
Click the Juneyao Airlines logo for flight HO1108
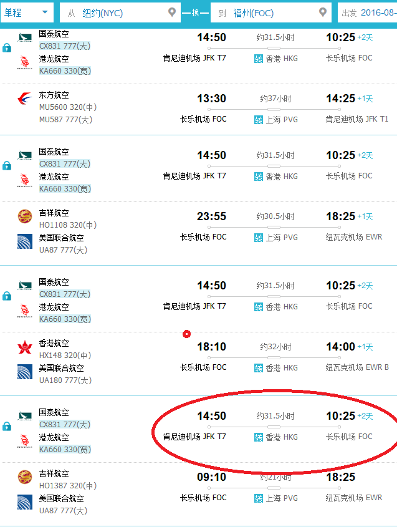click(25, 217)
